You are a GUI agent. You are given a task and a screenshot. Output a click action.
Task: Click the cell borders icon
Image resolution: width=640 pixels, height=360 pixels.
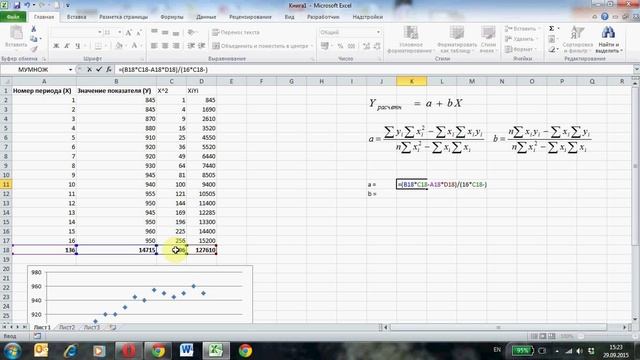[98, 46]
